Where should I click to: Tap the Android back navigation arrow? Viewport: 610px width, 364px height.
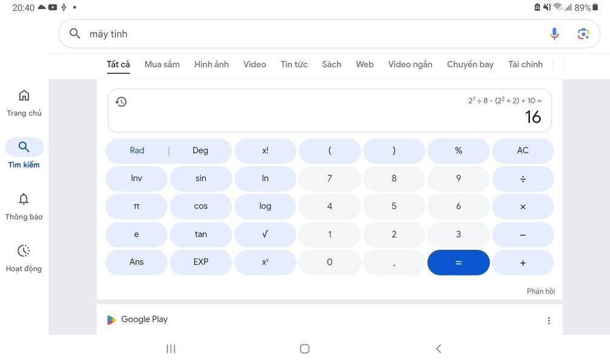tap(438, 348)
